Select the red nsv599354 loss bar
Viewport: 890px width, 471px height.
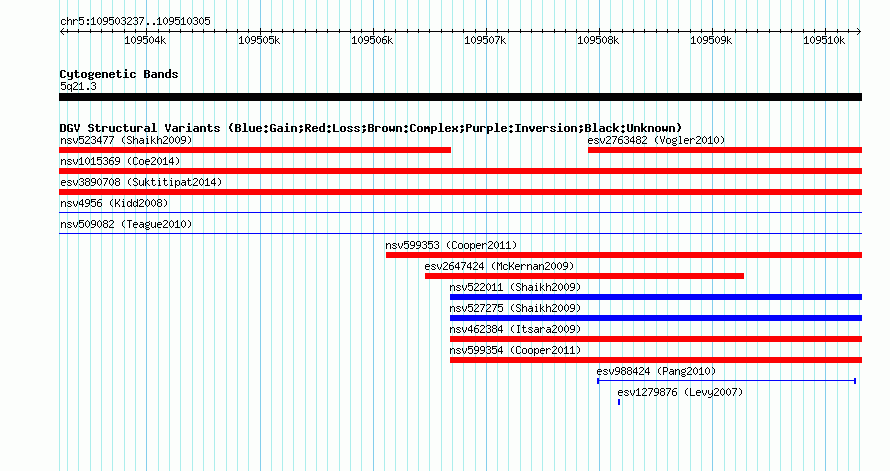pos(656,360)
